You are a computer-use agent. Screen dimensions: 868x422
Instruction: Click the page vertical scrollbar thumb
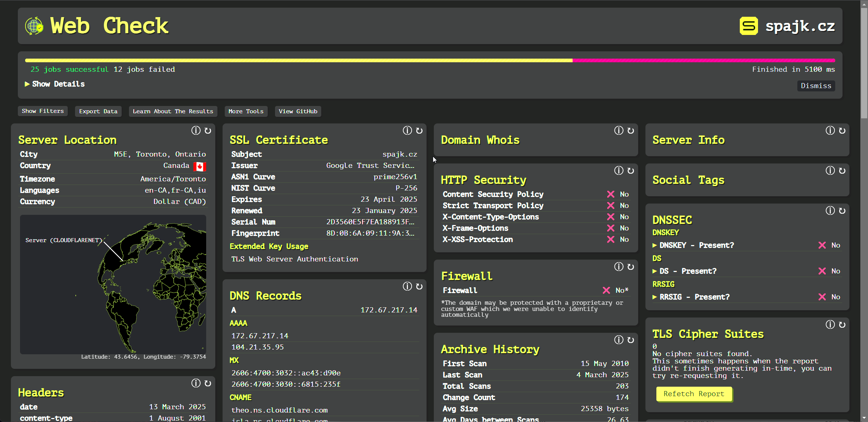pos(864,64)
